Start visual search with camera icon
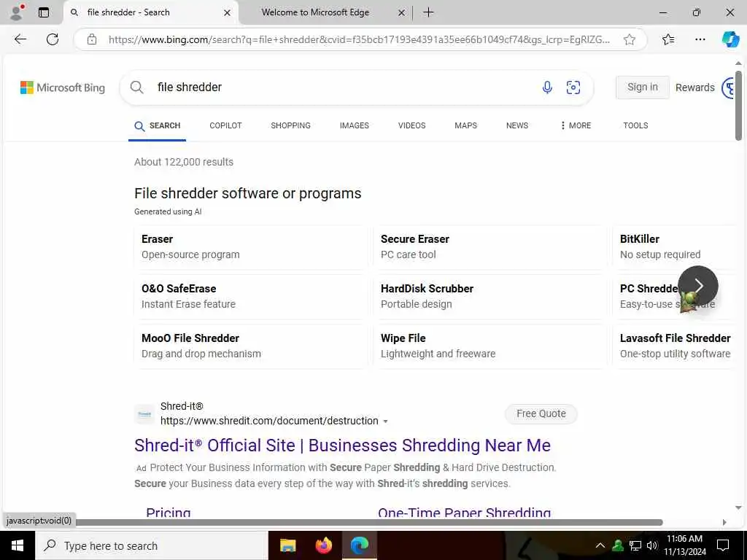The height and width of the screenshot is (560, 747). tap(573, 87)
